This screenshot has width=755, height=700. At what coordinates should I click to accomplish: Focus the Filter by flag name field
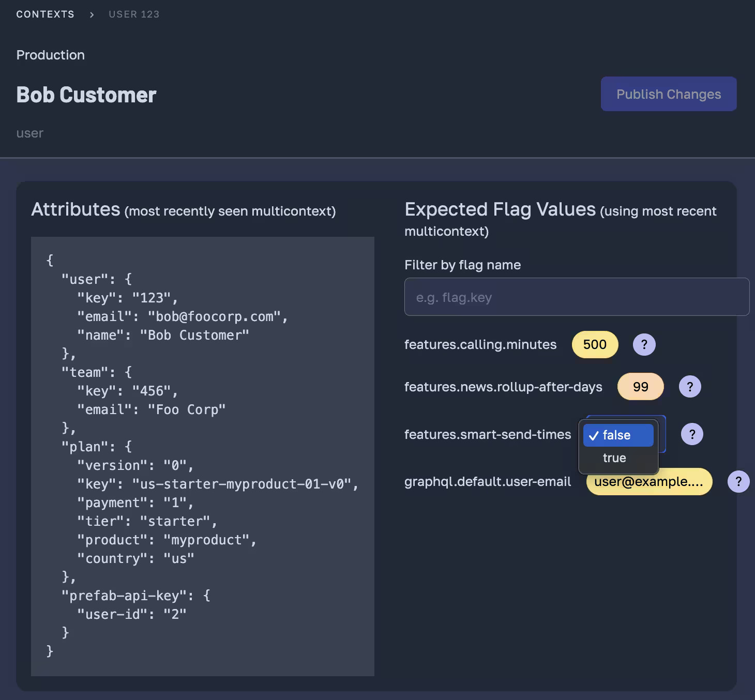coord(577,297)
